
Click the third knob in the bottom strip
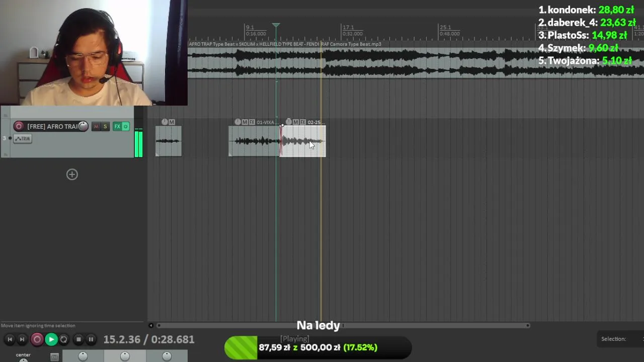click(167, 356)
